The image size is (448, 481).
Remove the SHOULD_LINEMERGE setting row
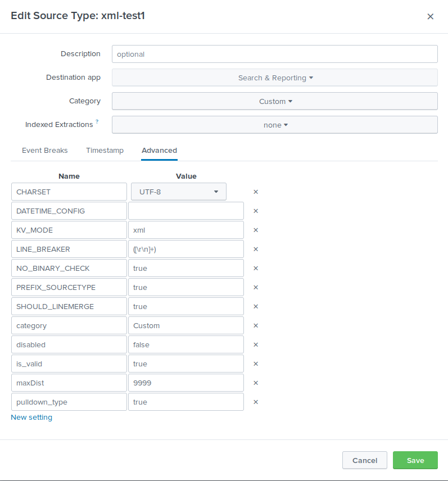(256, 306)
